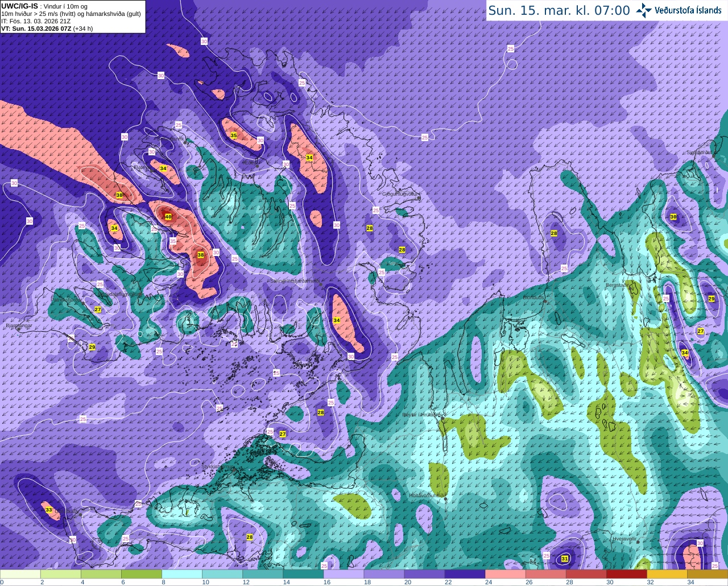The height and width of the screenshot is (586, 728).
Task: Pick the light green 2–4 legend swatch
Action: pyautogui.click(x=61, y=574)
